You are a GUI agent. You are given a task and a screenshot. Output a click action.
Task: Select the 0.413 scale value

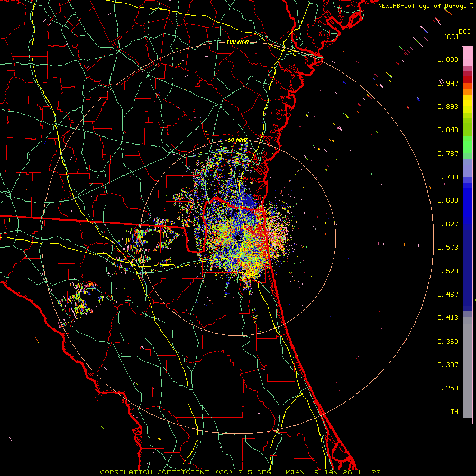(x=448, y=318)
